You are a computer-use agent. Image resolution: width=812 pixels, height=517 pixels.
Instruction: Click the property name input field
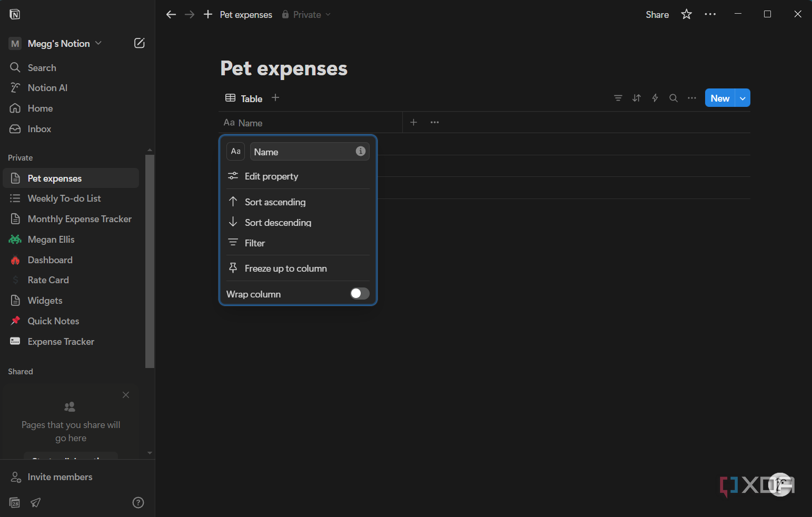point(310,152)
